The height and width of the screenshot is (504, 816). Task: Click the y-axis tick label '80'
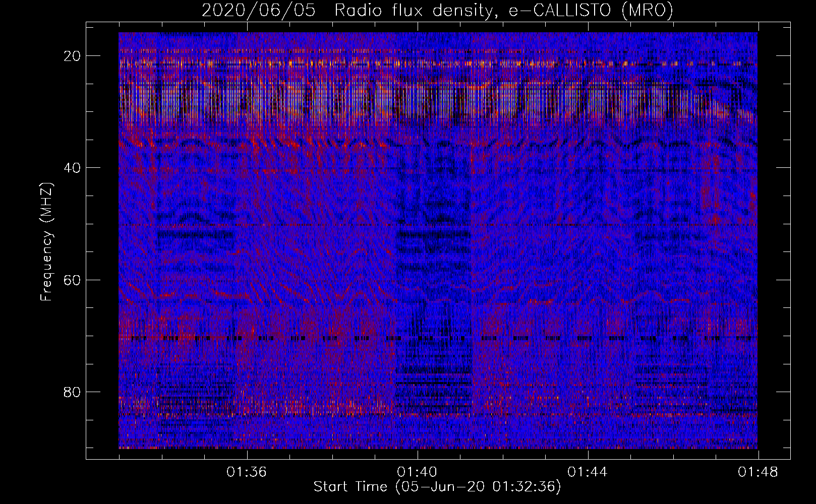click(x=73, y=392)
